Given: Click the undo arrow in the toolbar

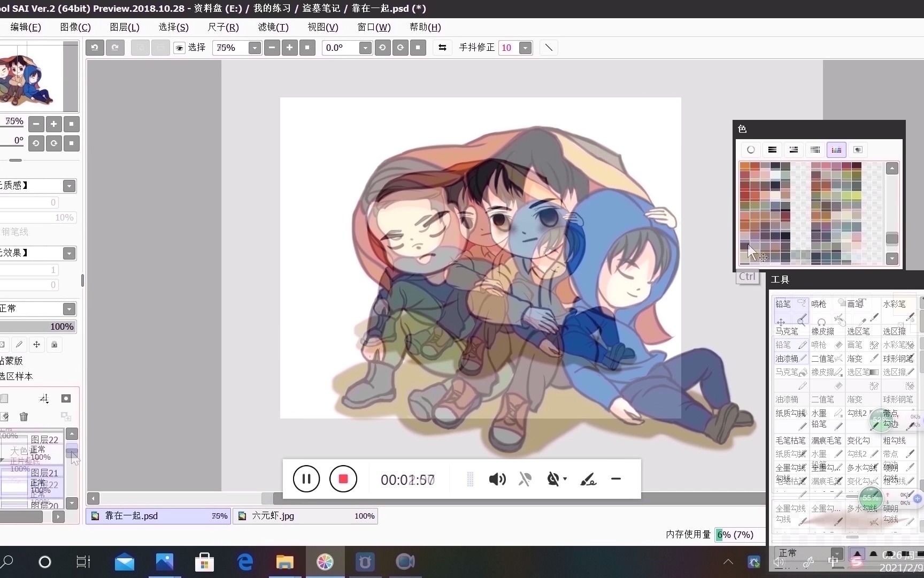Looking at the screenshot, I should [x=95, y=48].
